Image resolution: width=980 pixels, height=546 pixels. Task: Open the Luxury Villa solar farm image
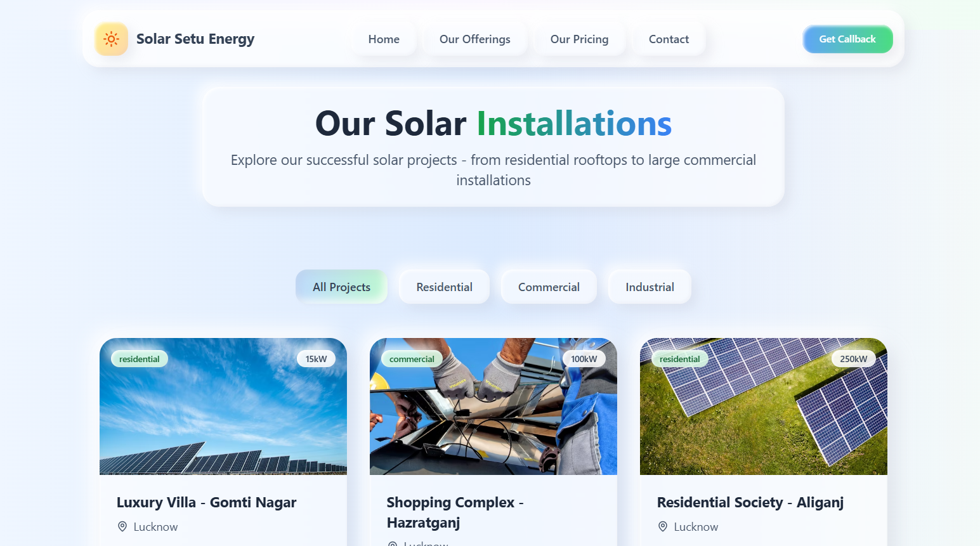click(x=223, y=406)
